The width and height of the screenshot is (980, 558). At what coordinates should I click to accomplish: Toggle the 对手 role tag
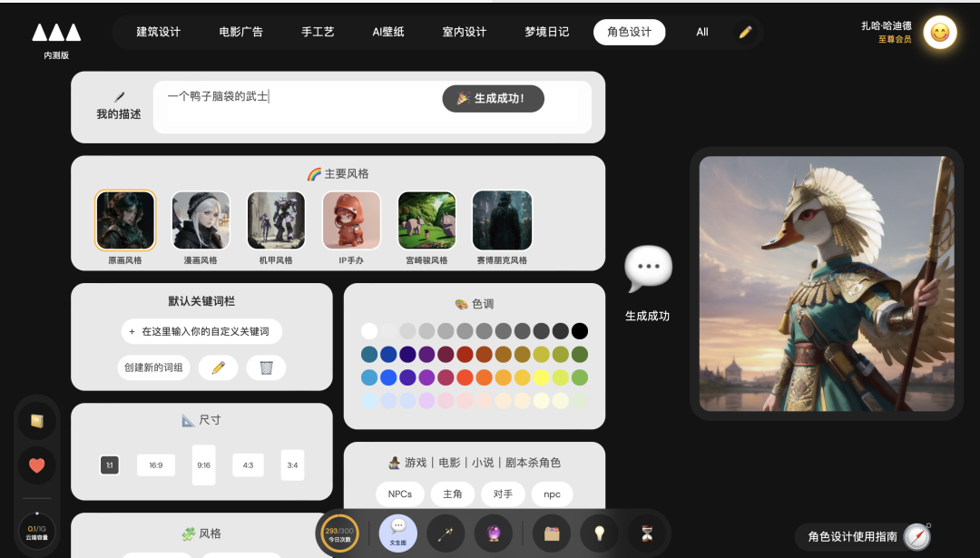[503, 494]
